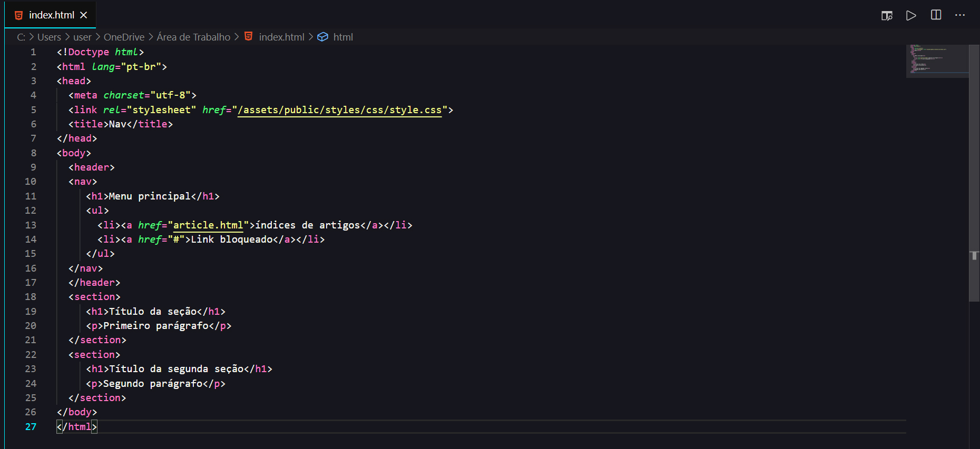Select the user breadcrumb segment
980x449 pixels.
pyautogui.click(x=82, y=37)
